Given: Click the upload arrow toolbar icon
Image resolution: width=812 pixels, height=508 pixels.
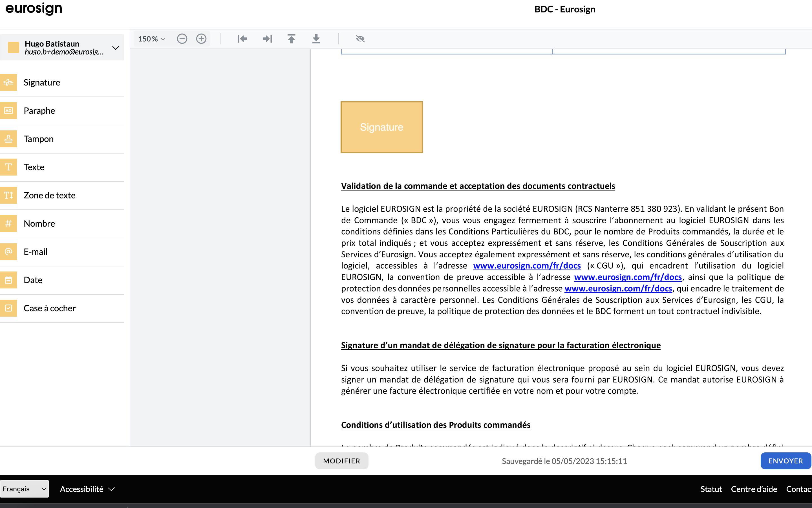Looking at the screenshot, I should coord(291,39).
